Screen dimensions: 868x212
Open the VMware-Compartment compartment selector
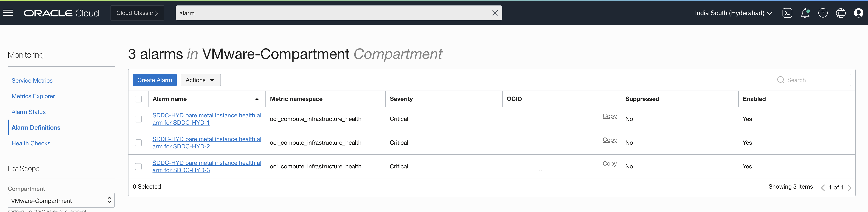(x=61, y=201)
